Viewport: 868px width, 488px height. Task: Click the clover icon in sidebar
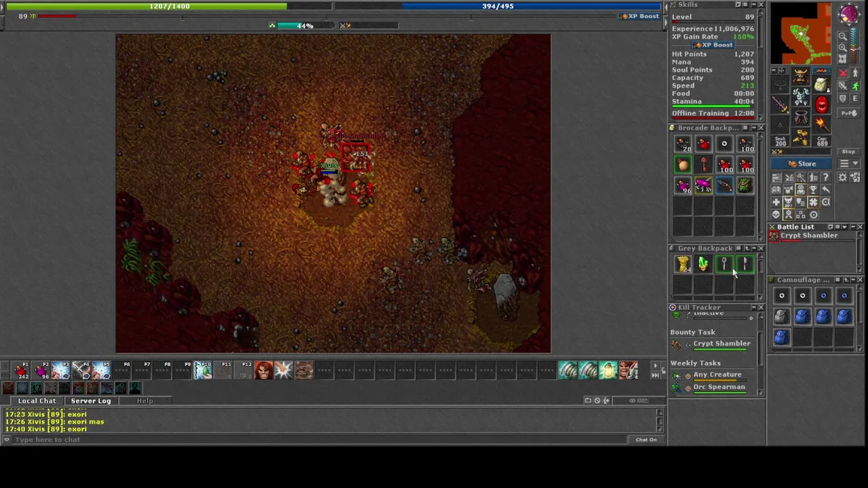point(813,201)
